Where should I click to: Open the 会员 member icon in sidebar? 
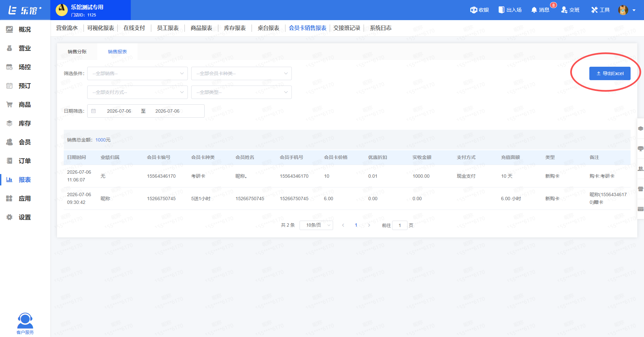[9, 142]
